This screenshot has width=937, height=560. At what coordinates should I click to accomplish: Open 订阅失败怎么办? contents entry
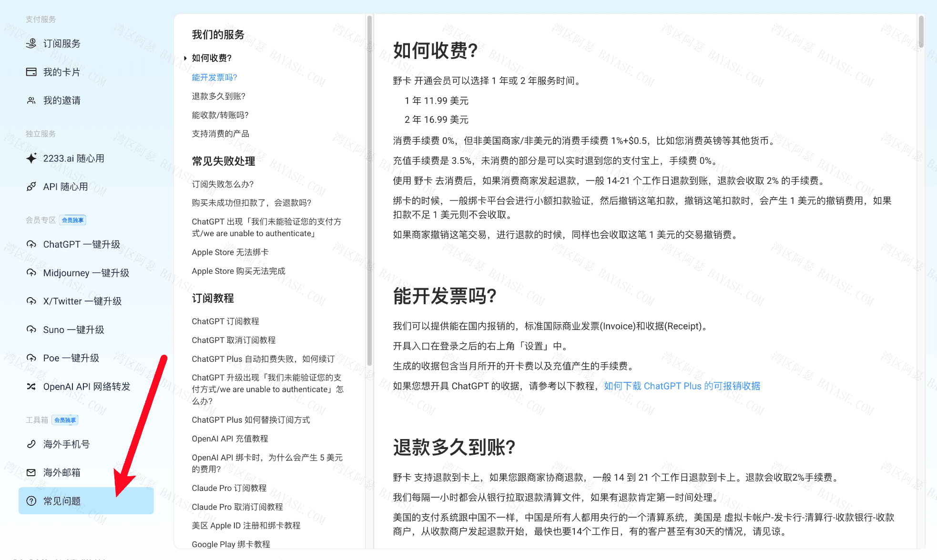(x=223, y=184)
